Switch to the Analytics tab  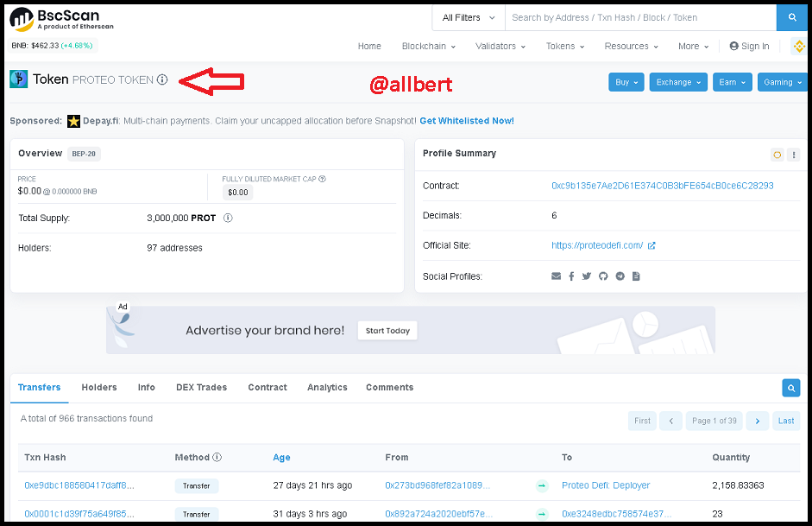tap(327, 387)
